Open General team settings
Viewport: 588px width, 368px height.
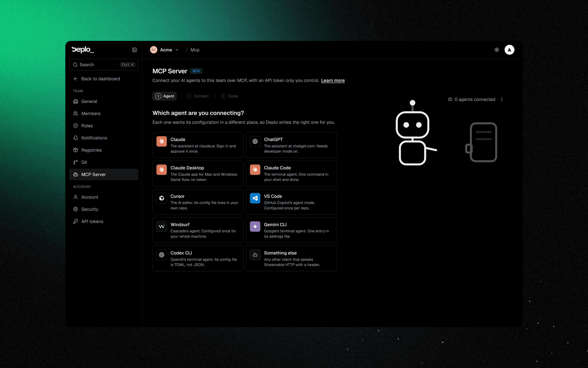pyautogui.click(x=103, y=102)
